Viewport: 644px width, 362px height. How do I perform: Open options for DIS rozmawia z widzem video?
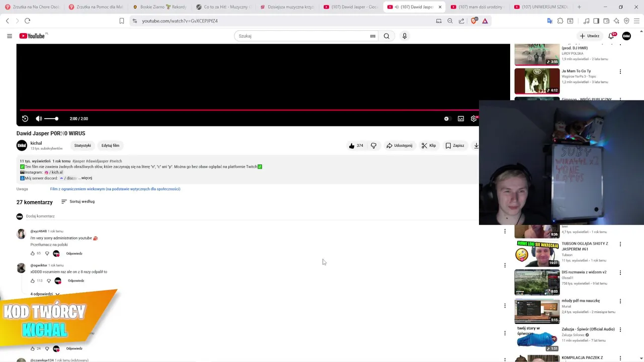pos(620,273)
